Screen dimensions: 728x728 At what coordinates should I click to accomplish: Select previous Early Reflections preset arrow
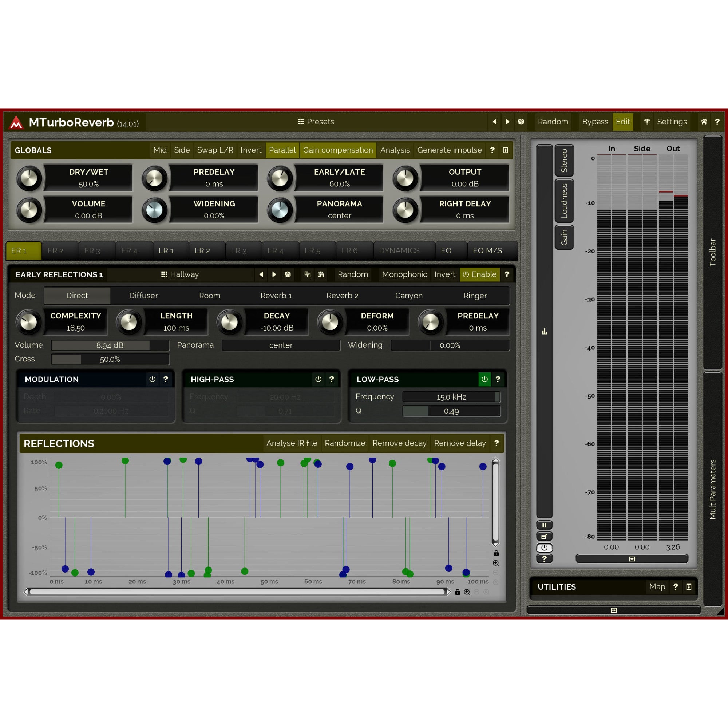(x=261, y=274)
